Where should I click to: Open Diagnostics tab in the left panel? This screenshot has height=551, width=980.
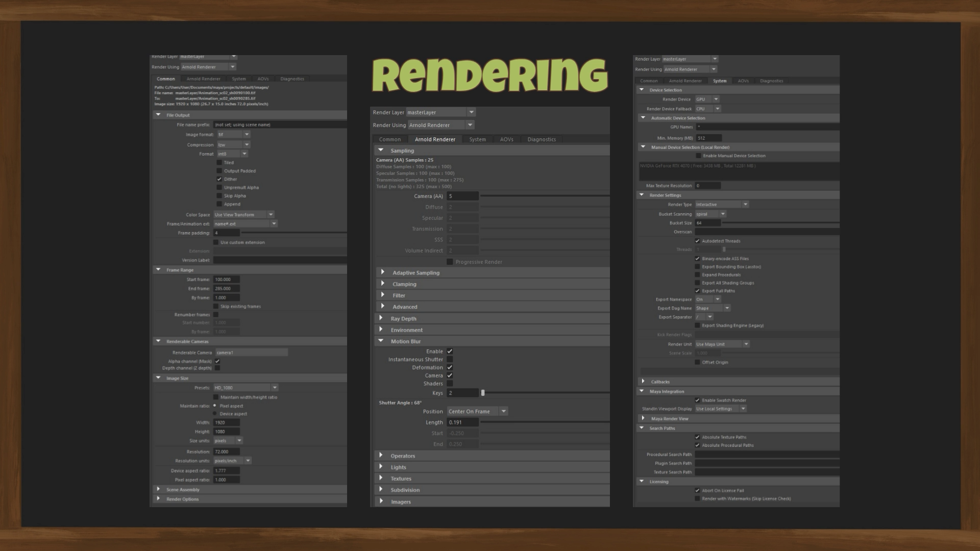292,79
